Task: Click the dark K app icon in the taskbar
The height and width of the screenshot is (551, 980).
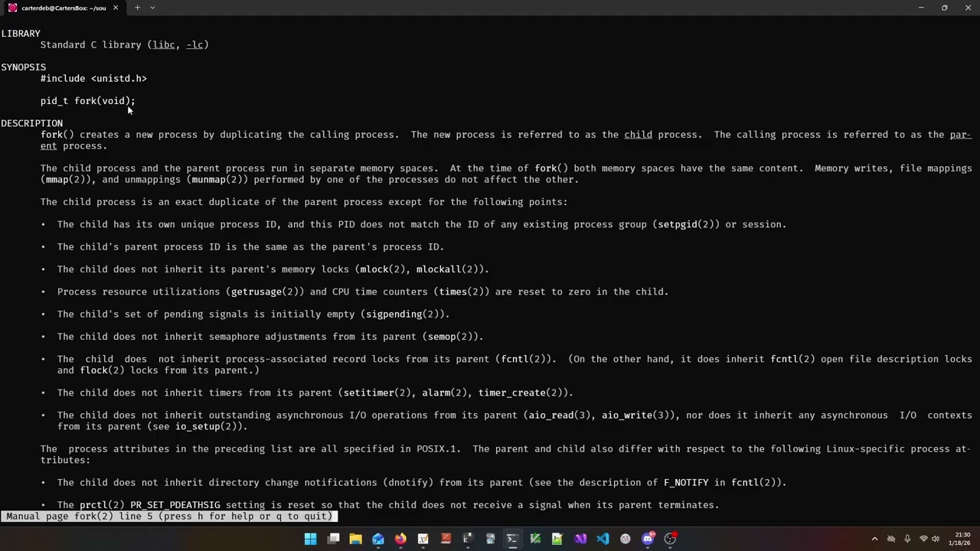Action: (x=468, y=539)
